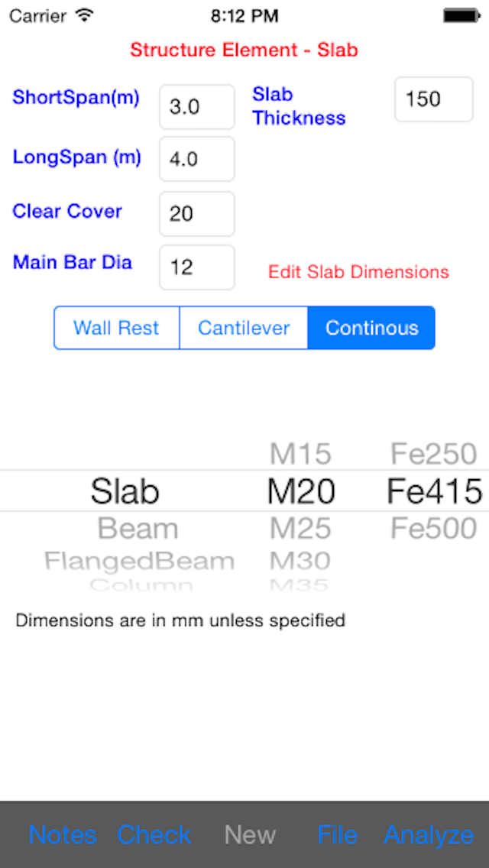This screenshot has height=868, width=489.
Task: Tap the Slab Thickness field
Action: point(433,99)
